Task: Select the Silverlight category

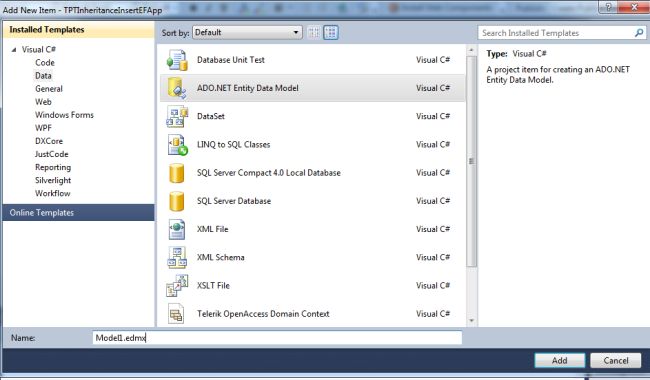Action: tap(53, 180)
